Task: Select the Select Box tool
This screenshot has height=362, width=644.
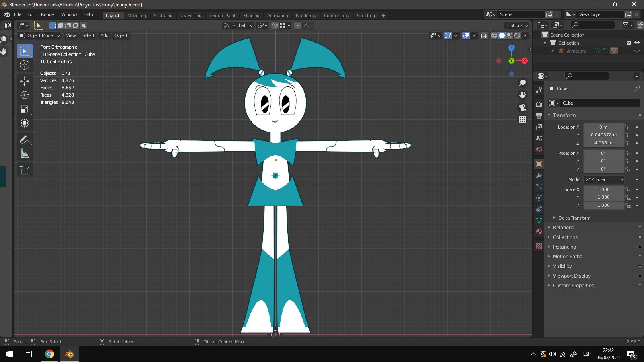Action: [x=25, y=51]
